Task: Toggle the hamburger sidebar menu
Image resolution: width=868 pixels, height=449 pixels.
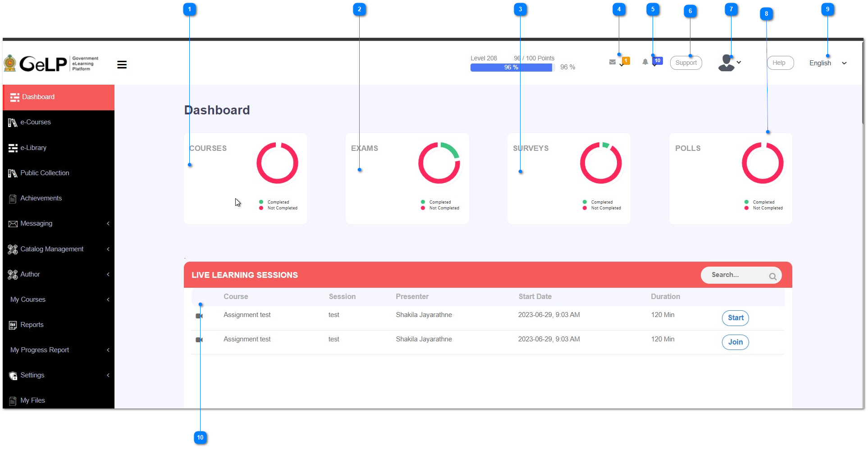Action: 122,65
